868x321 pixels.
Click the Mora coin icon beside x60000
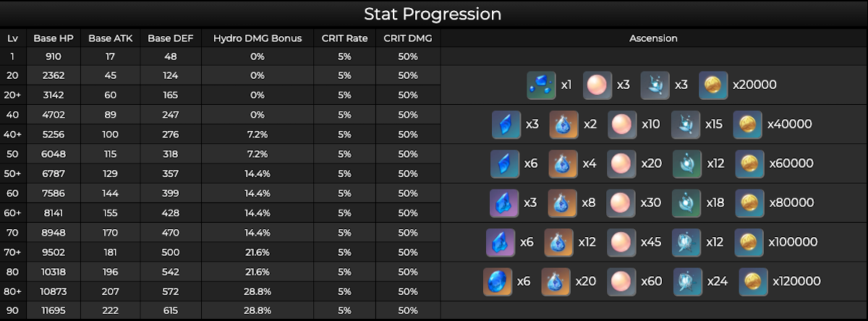click(750, 164)
